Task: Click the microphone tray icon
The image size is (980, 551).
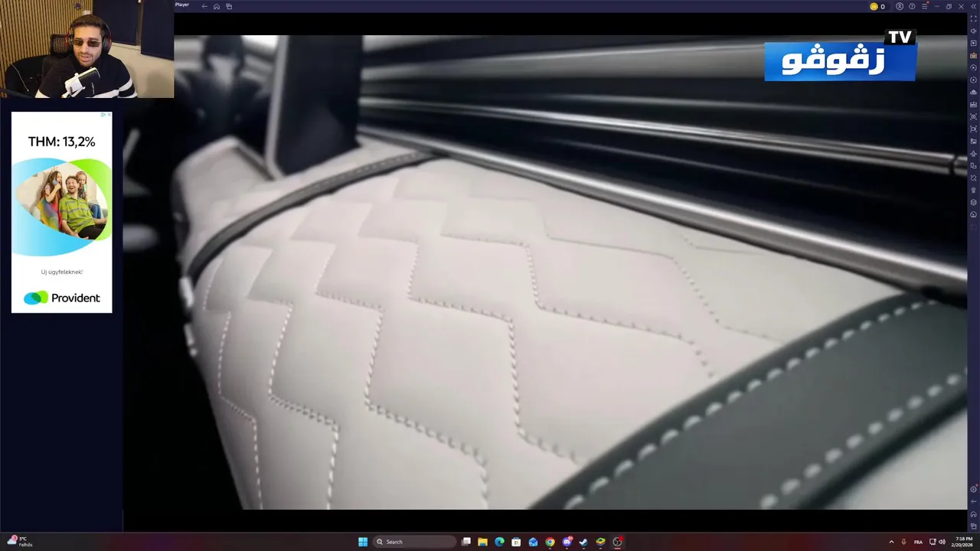Action: (904, 542)
